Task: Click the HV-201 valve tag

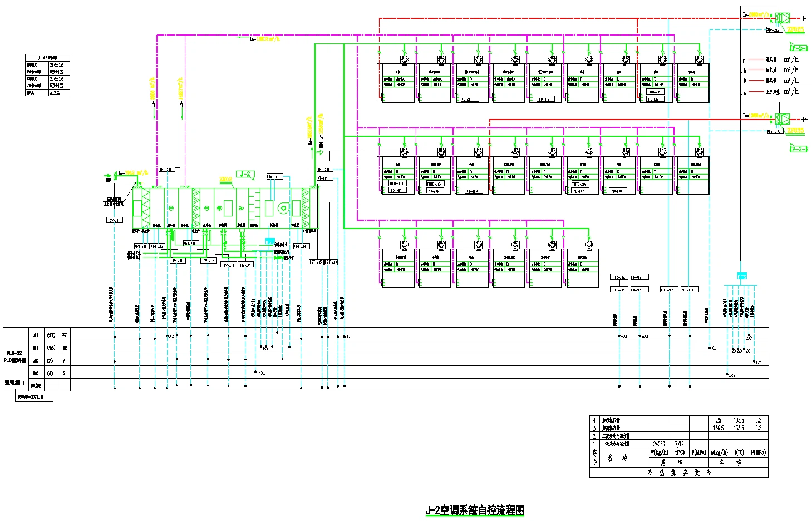Action: [x=245, y=265]
